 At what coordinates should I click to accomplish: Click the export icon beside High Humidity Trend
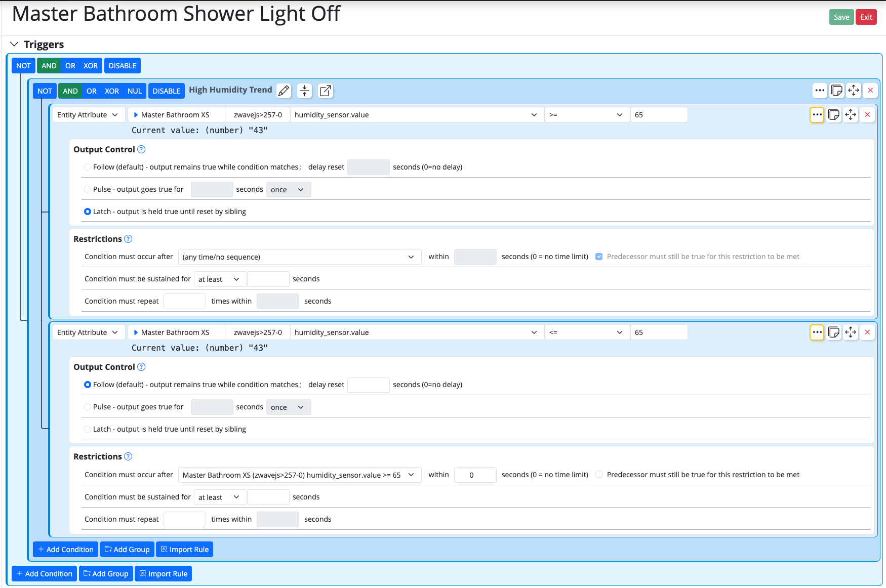click(x=325, y=91)
